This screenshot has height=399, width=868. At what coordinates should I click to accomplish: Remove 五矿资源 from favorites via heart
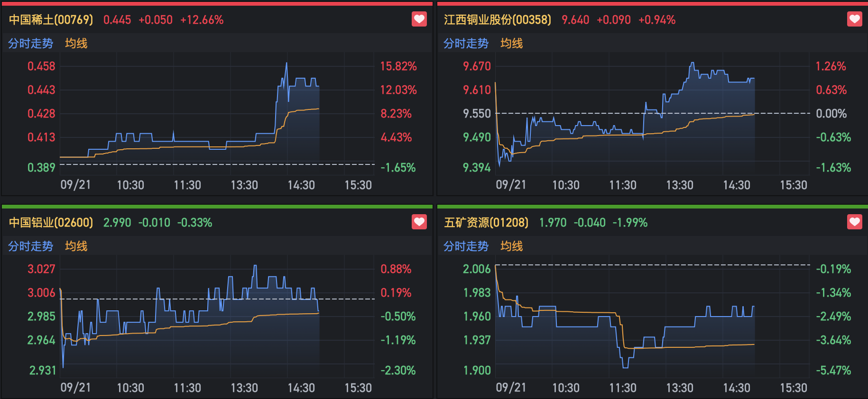coord(854,222)
